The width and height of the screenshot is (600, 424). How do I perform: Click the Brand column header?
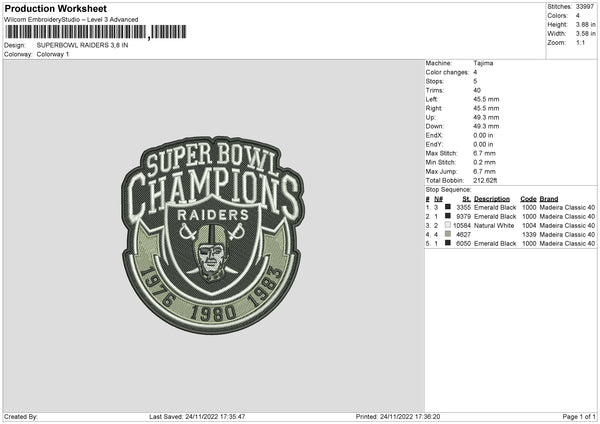point(549,199)
